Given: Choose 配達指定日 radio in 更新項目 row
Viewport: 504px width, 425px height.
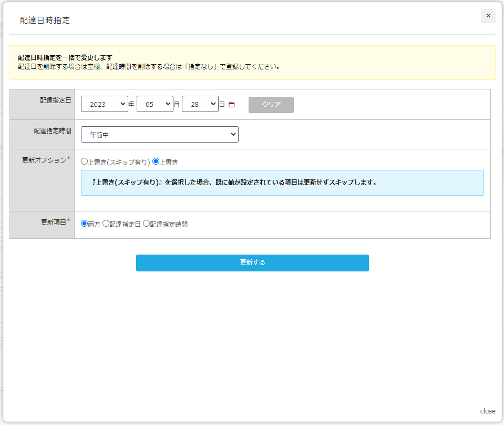Looking at the screenshot, I should [x=106, y=224].
